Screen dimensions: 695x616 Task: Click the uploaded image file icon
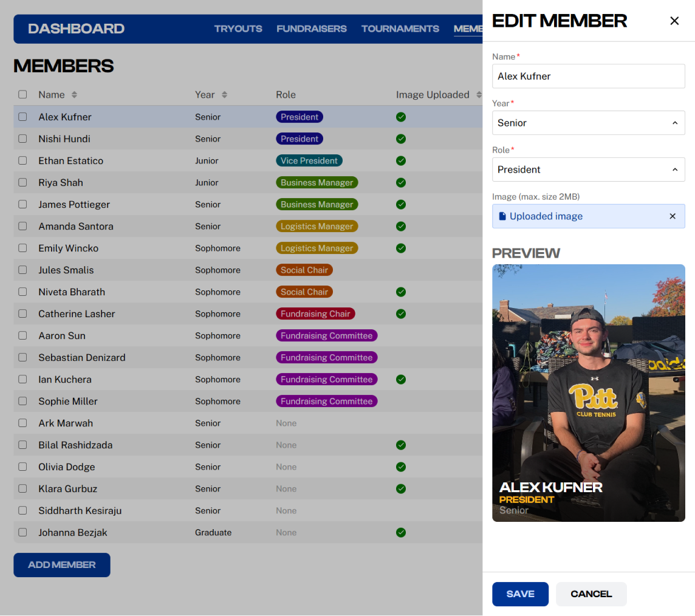pos(502,216)
